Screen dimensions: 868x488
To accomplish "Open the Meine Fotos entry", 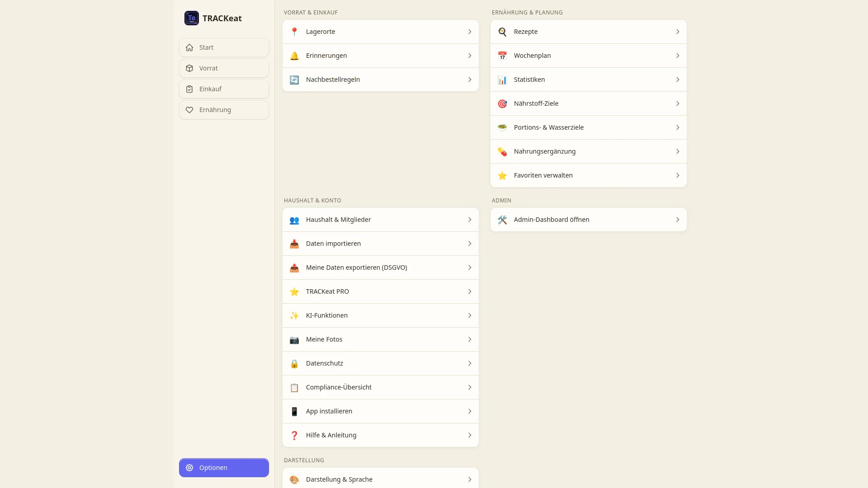I will coord(381,339).
